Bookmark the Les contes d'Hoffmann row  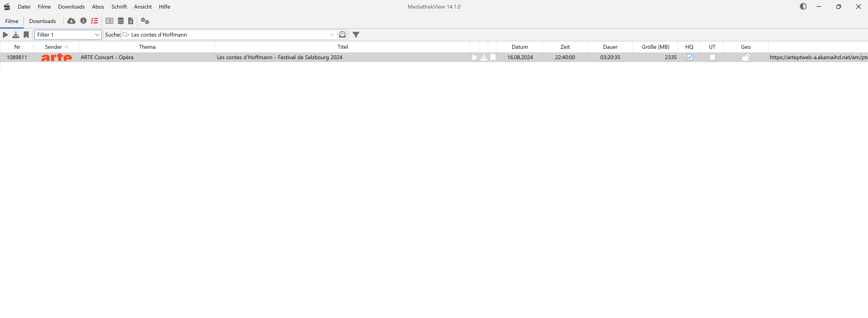coord(493,58)
